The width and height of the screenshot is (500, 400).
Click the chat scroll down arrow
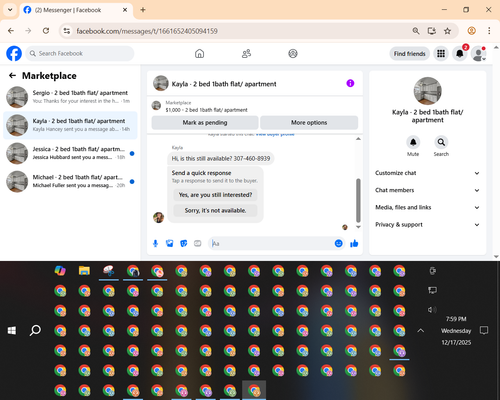click(358, 227)
